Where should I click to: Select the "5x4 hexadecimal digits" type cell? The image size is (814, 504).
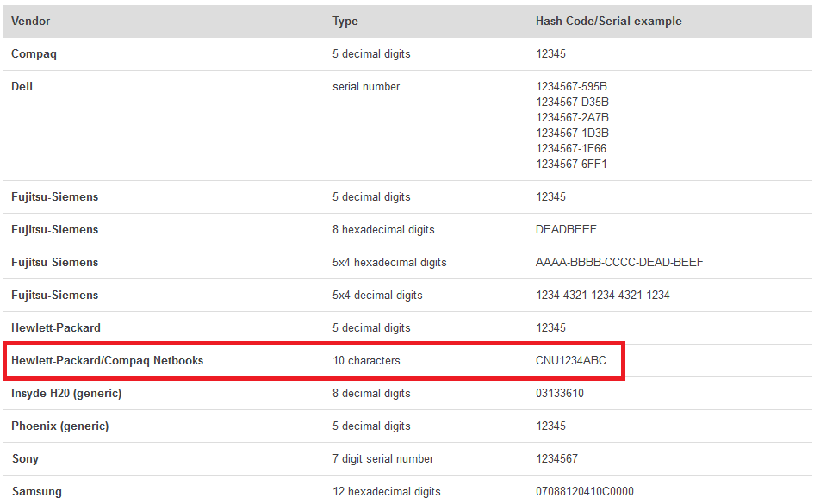[x=389, y=263]
